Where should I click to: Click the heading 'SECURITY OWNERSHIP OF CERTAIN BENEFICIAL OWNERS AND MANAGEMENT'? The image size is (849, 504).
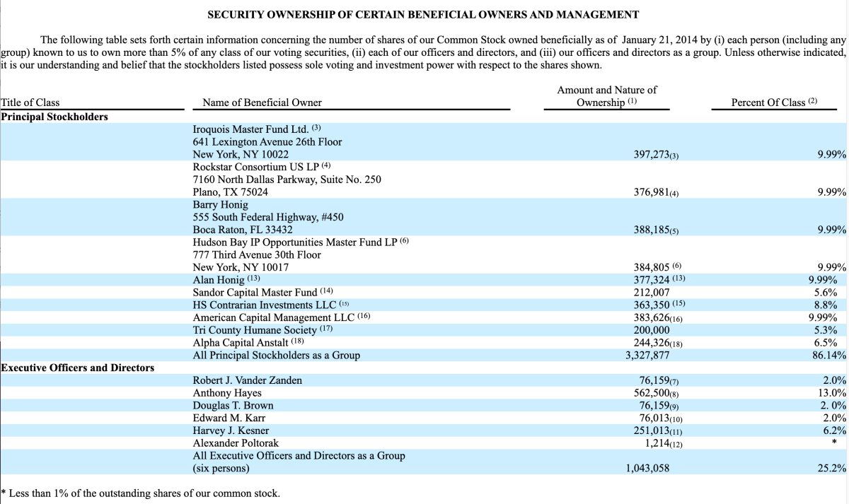423,14
